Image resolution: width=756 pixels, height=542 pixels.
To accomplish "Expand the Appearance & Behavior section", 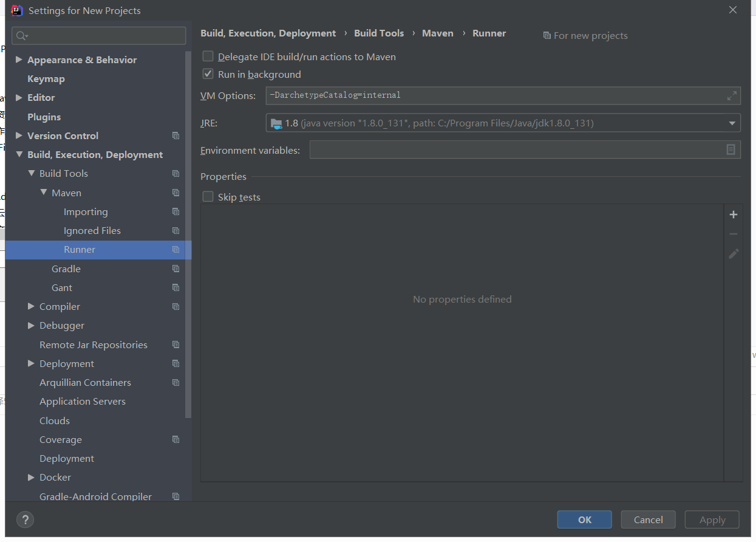I will point(19,60).
